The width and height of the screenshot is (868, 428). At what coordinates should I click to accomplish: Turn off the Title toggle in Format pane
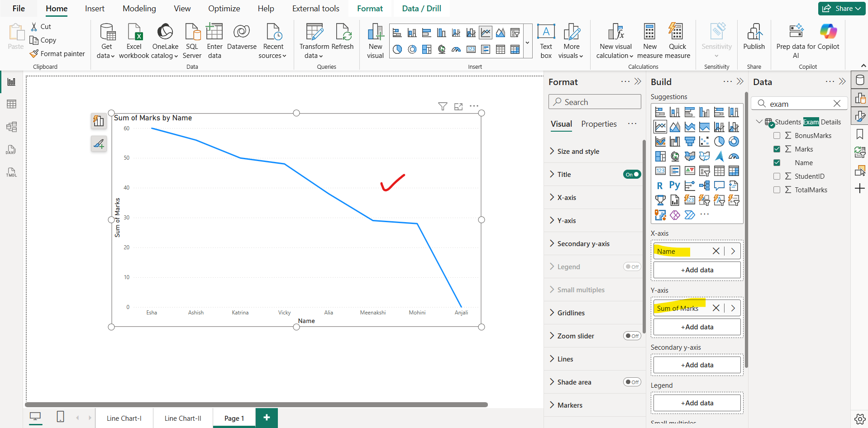(632, 174)
